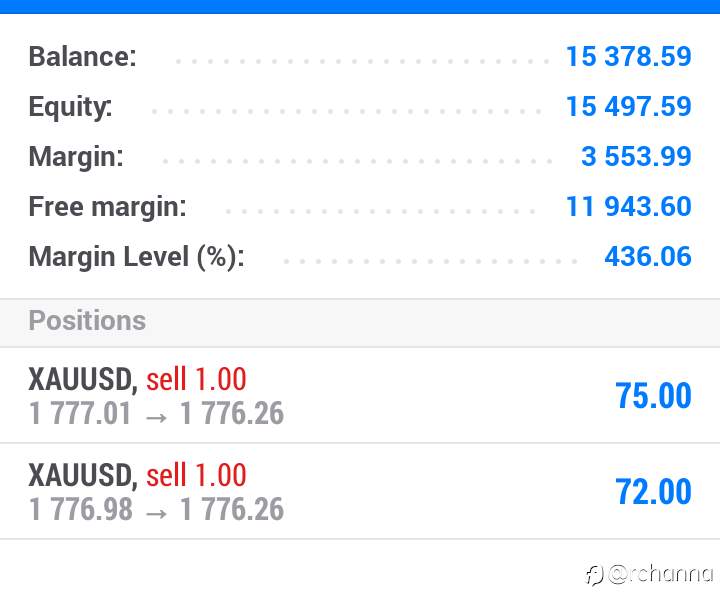Select the Equity value 15 497.59
720x611 pixels.
pyautogui.click(x=629, y=107)
